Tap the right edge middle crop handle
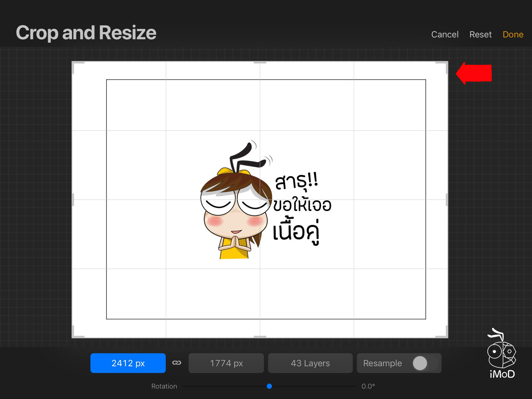Viewport: 532px width, 399px height. click(447, 200)
